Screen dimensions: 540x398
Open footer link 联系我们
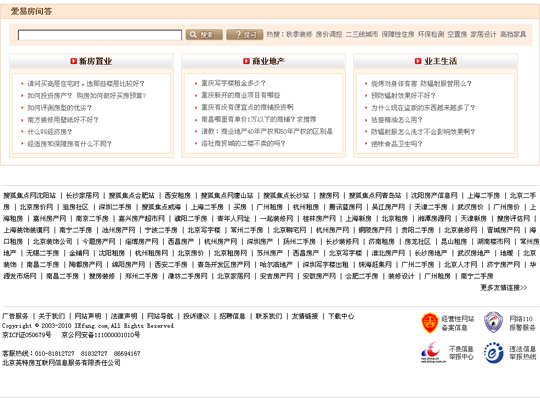(269, 316)
